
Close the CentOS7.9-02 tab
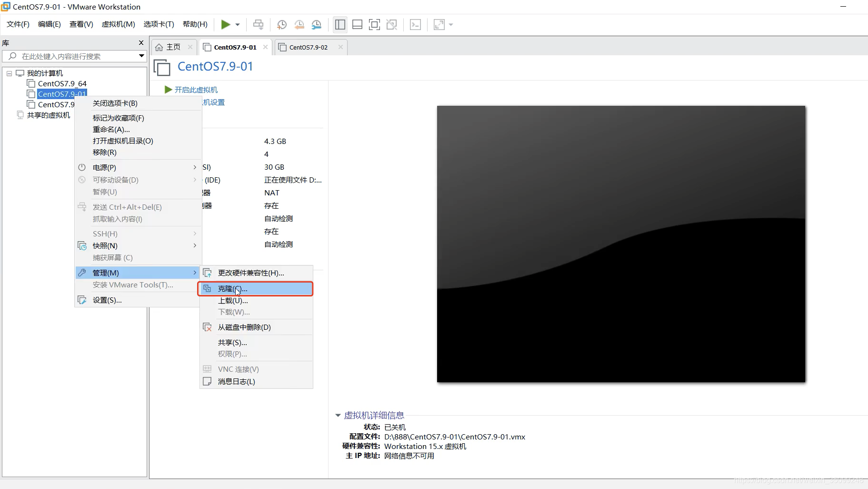click(x=340, y=47)
